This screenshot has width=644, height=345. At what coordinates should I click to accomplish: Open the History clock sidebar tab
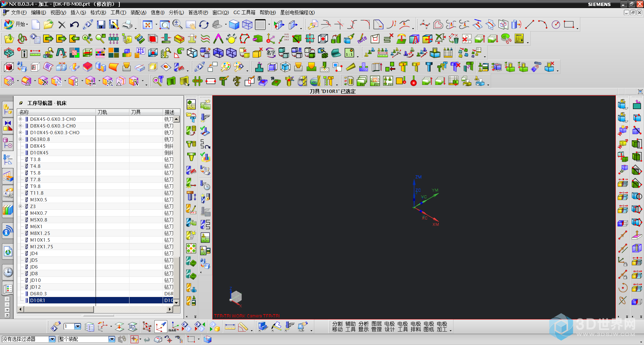pyautogui.click(x=8, y=273)
